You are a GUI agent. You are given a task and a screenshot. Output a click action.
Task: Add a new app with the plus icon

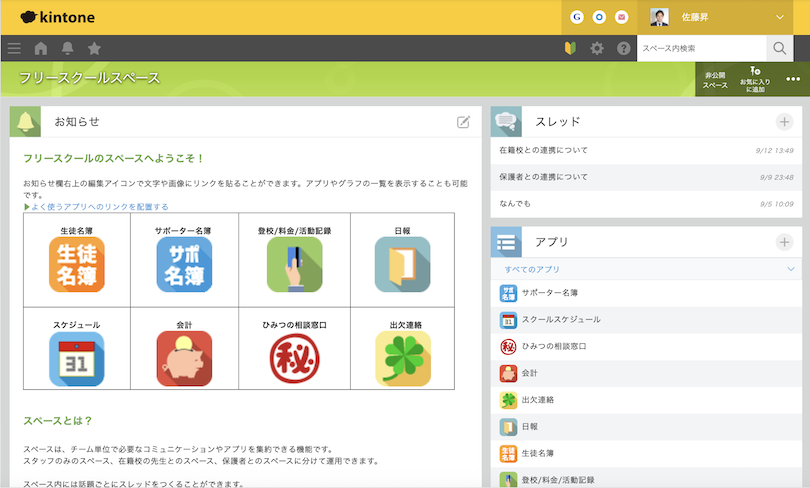coord(784,242)
